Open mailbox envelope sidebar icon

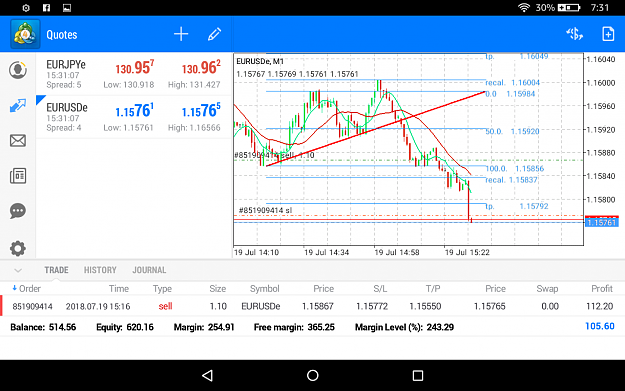tap(18, 140)
